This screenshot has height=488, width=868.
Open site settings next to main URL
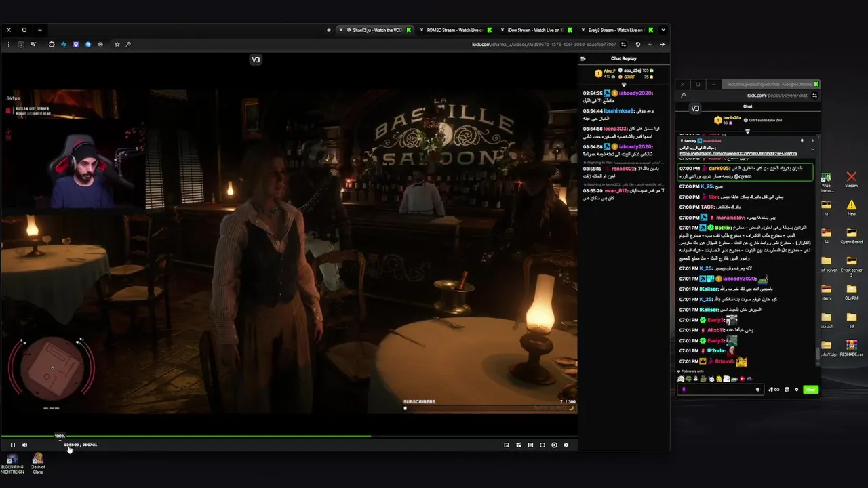625,45
